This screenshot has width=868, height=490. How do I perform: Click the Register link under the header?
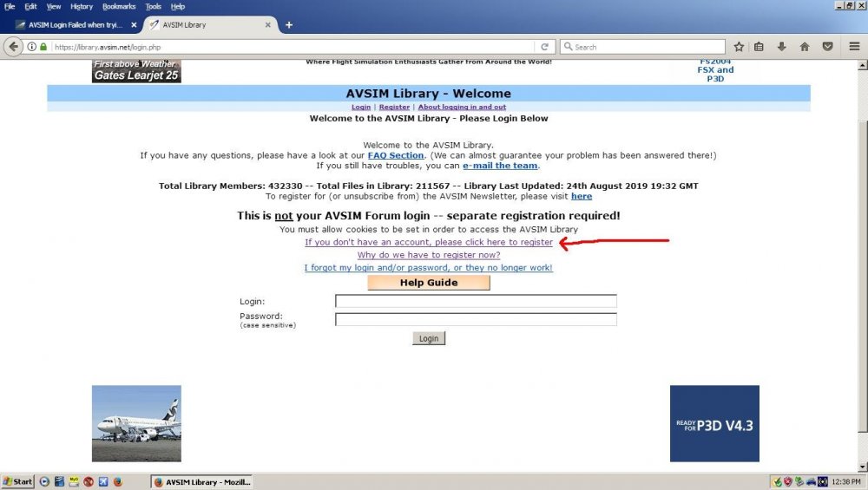394,107
